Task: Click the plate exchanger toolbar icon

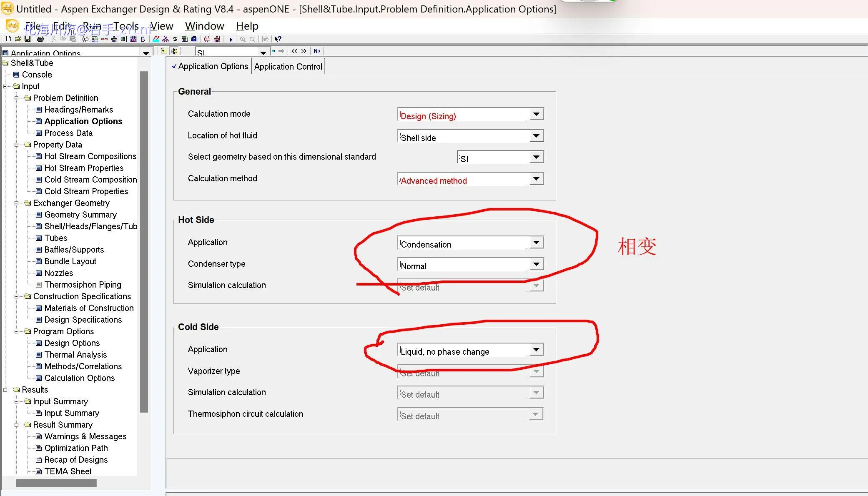Action: [x=124, y=39]
